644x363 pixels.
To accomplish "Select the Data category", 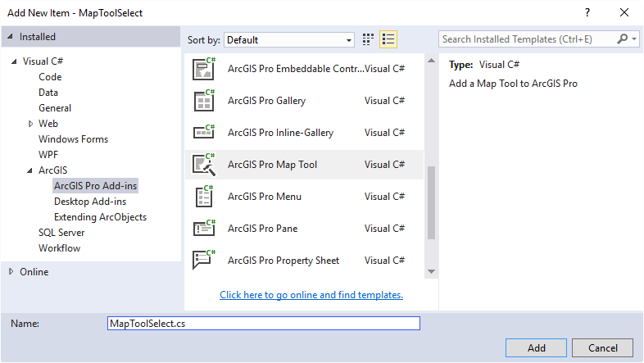I will (x=48, y=93).
